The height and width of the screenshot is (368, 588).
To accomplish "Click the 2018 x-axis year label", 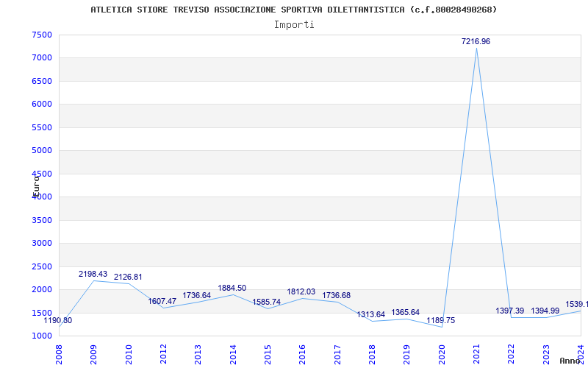I will click(x=372, y=353).
